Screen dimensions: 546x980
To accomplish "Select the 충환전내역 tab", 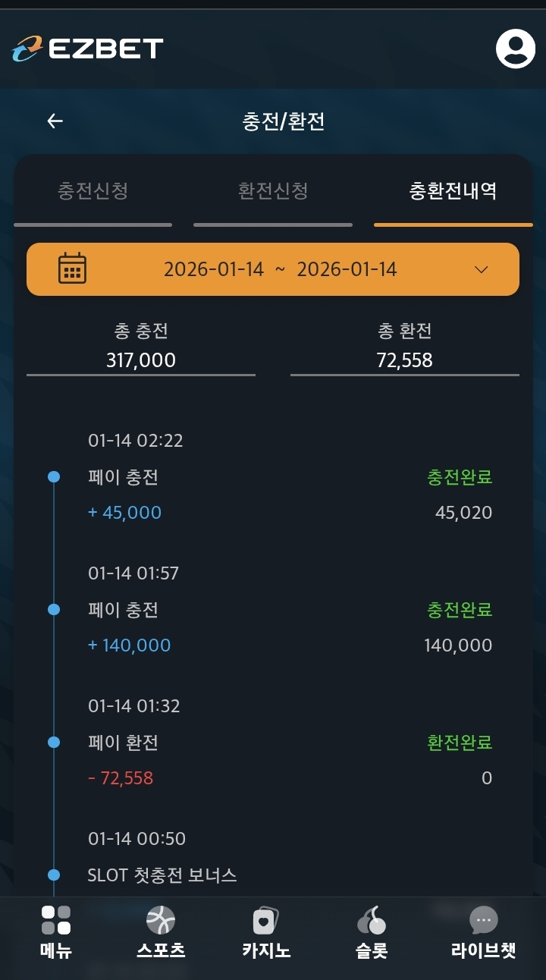I will [453, 190].
